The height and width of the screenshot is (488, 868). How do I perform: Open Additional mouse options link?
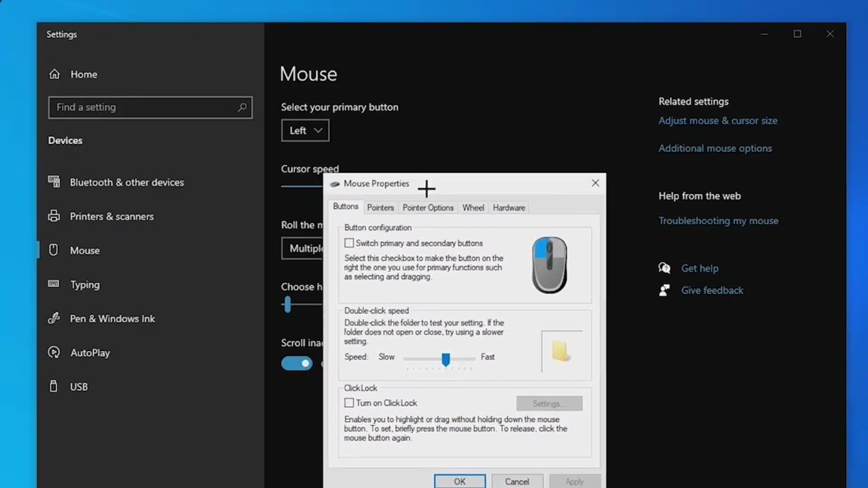715,148
